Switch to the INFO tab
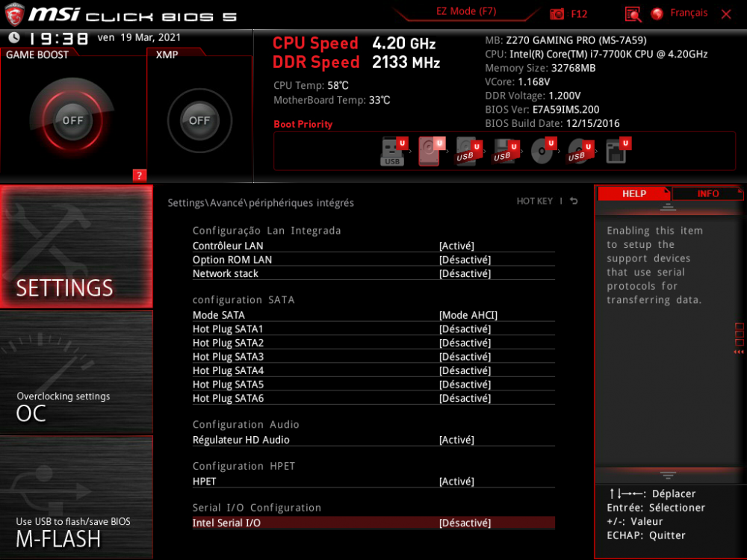 coord(707,193)
